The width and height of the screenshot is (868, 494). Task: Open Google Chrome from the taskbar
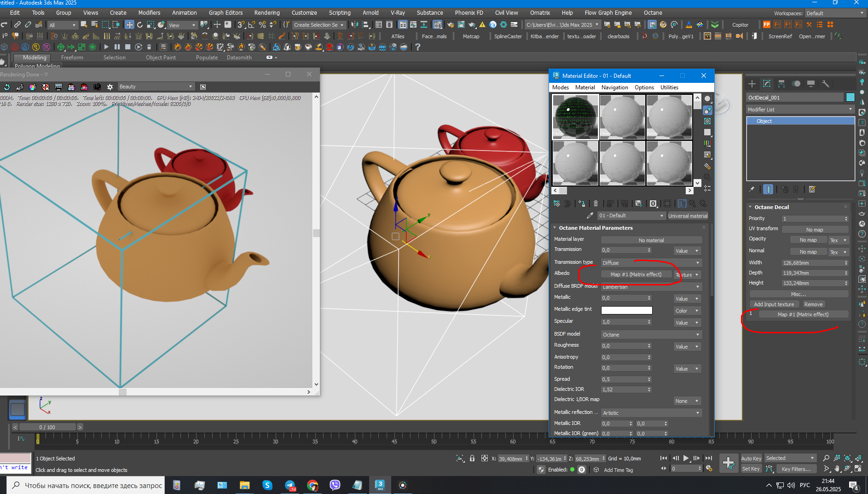click(x=312, y=485)
